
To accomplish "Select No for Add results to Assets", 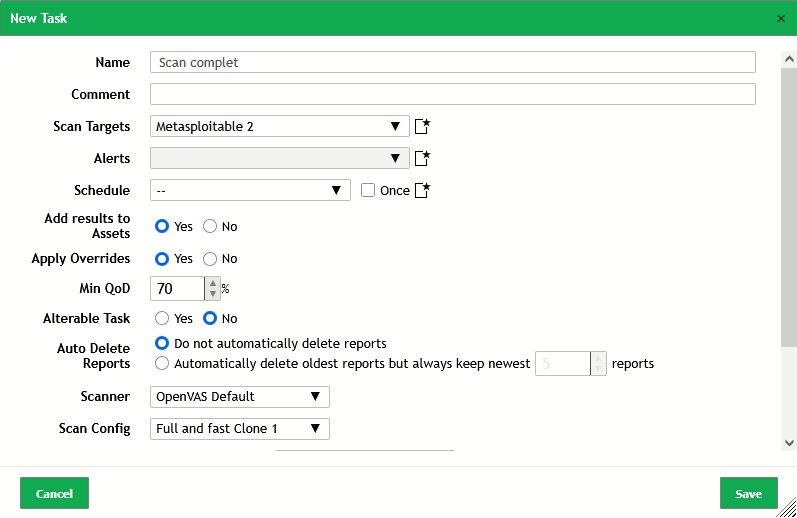I will coord(210,226).
